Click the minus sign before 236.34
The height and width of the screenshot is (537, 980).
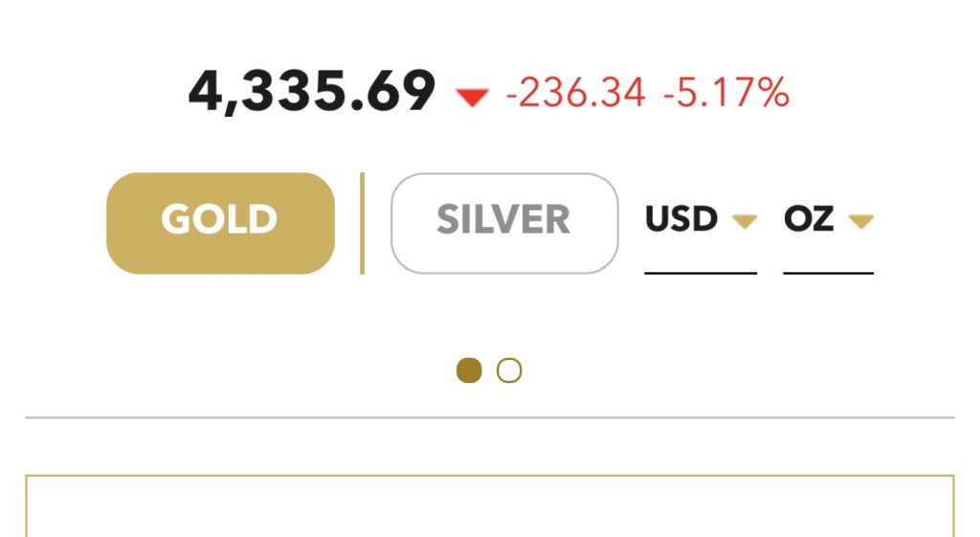(x=512, y=95)
